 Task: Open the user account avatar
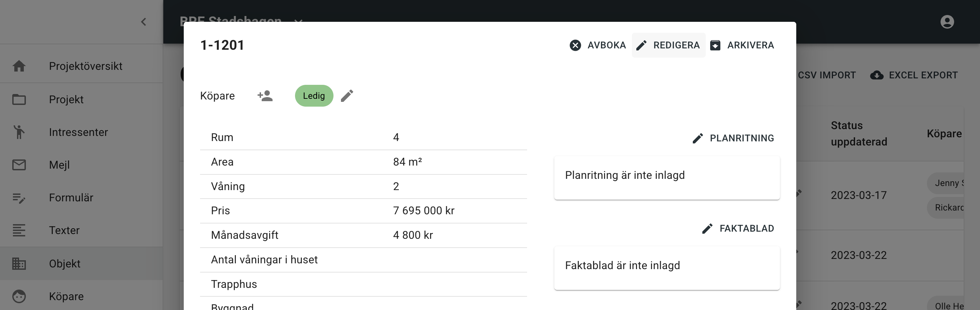click(x=947, y=22)
